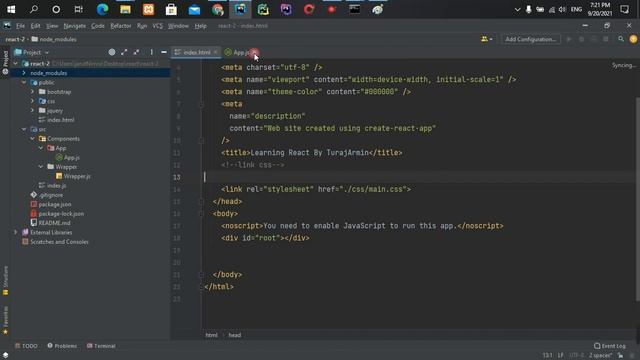Open the Project side stripe tab
The image size is (640, 360).
coord(5,62)
